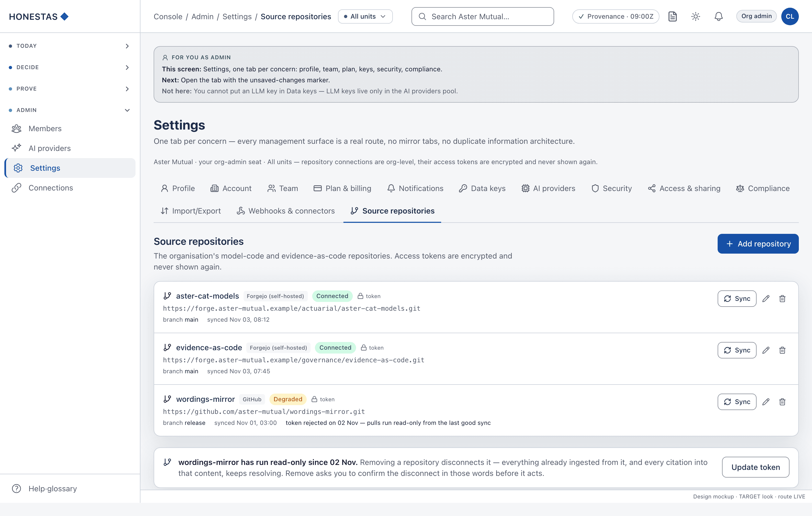Go to Settings in breadcrumb
Image resolution: width=812 pixels, height=516 pixels.
(x=237, y=16)
